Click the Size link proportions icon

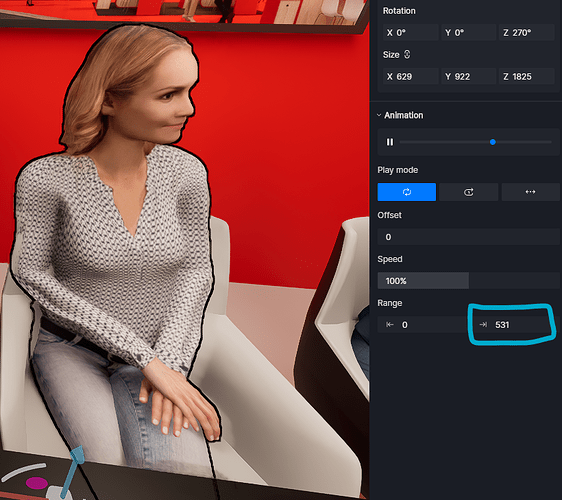click(407, 54)
